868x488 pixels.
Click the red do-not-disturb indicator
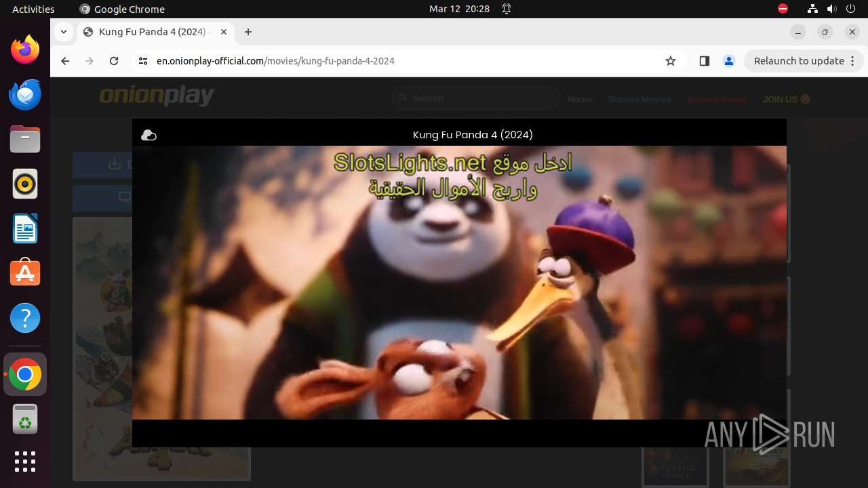point(783,9)
